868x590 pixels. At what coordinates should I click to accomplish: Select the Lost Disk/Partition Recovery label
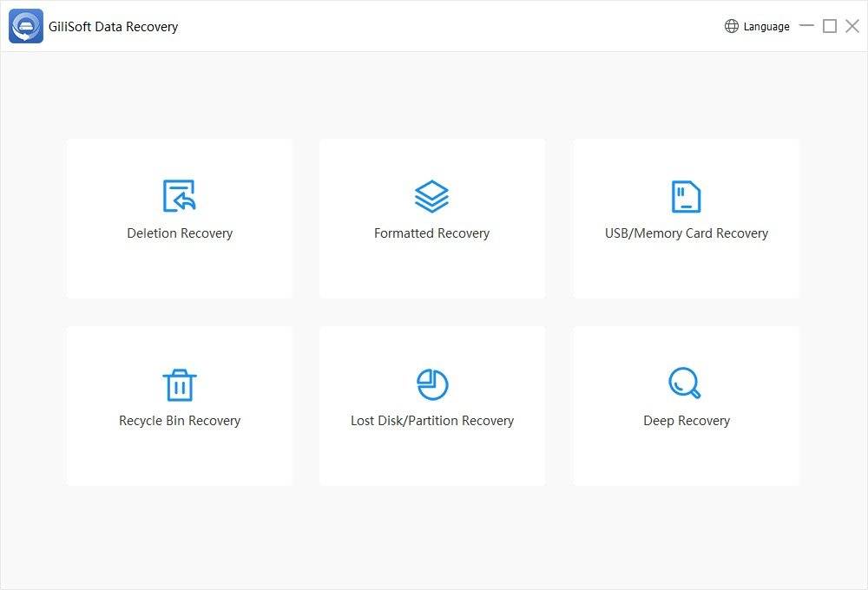(432, 421)
